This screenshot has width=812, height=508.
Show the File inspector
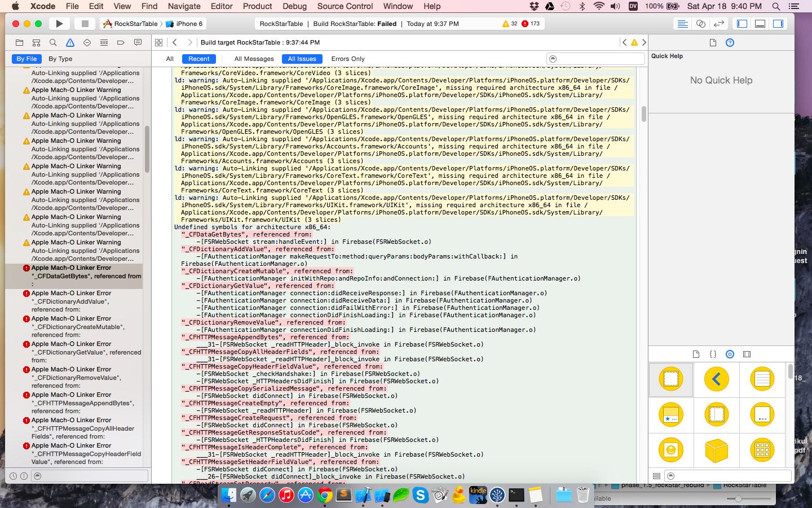point(713,43)
